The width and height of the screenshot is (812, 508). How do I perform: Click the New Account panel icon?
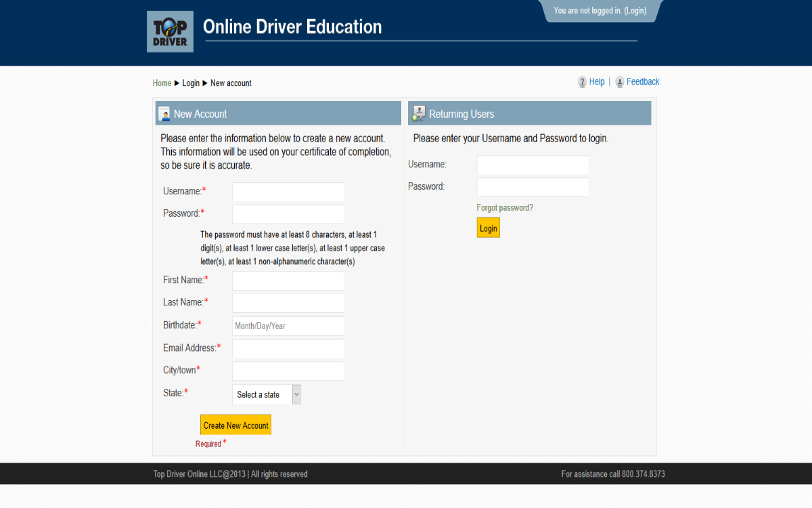(164, 114)
